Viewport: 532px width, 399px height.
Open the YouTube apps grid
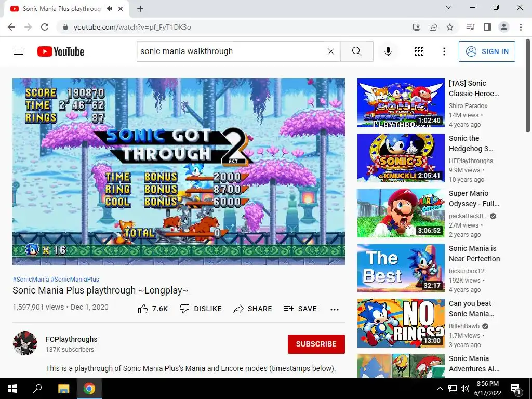pos(419,51)
